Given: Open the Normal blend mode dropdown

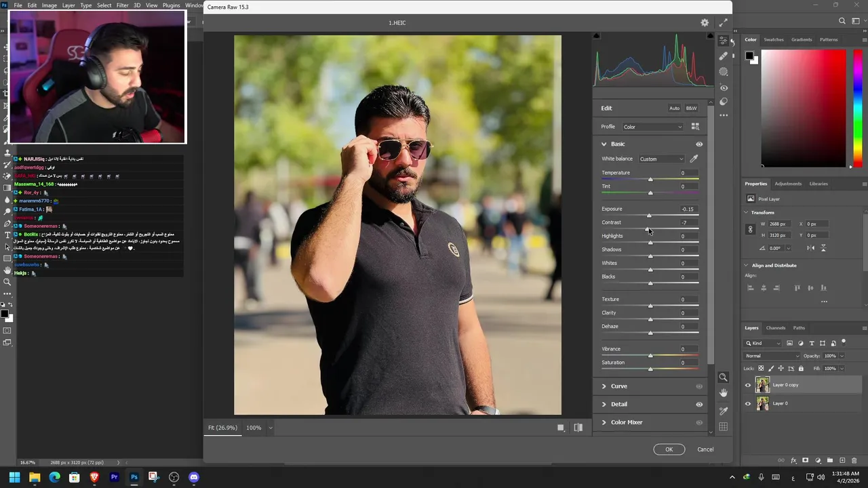Looking at the screenshot, I should tap(772, 356).
